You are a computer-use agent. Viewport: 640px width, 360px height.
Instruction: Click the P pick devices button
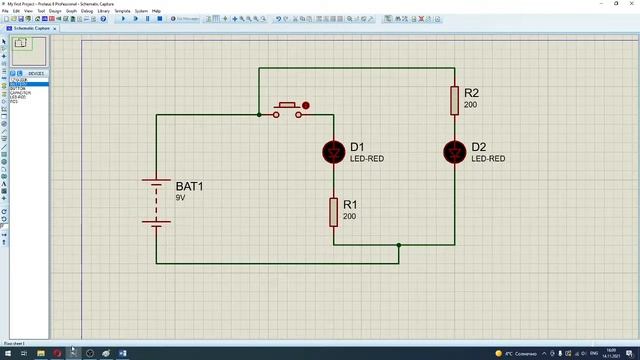(13, 73)
